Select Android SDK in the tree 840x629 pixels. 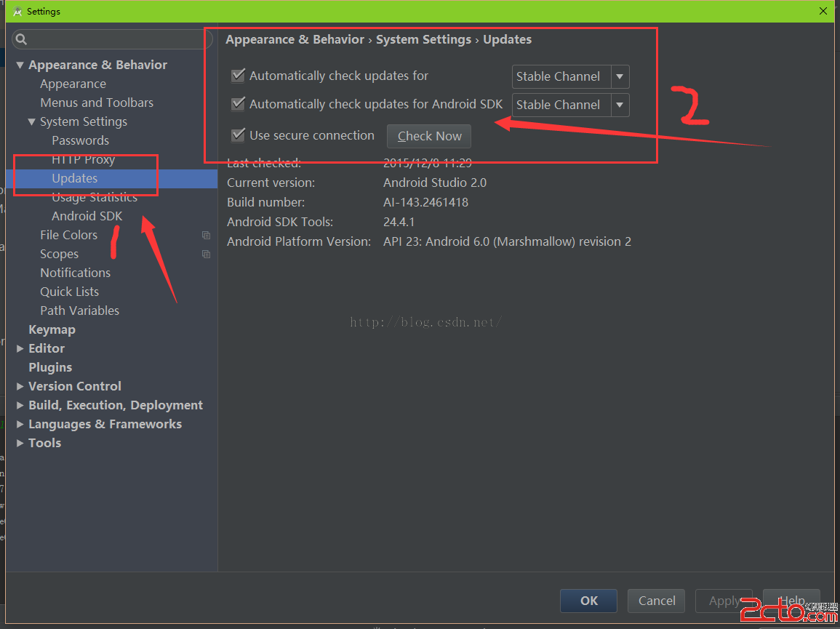(x=87, y=216)
